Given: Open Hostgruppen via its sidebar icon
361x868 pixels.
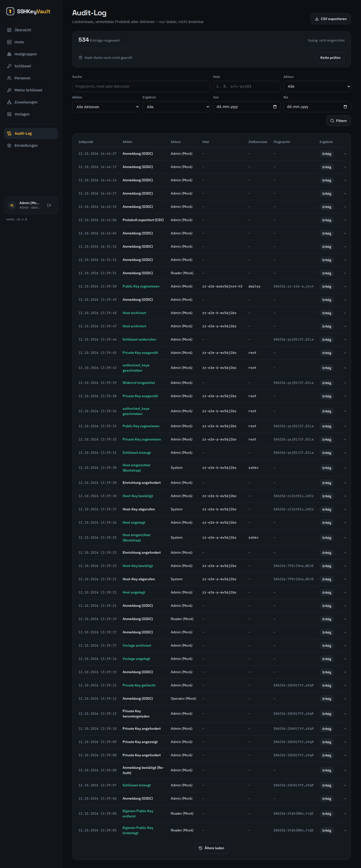Looking at the screenshot, I should click(x=9, y=54).
